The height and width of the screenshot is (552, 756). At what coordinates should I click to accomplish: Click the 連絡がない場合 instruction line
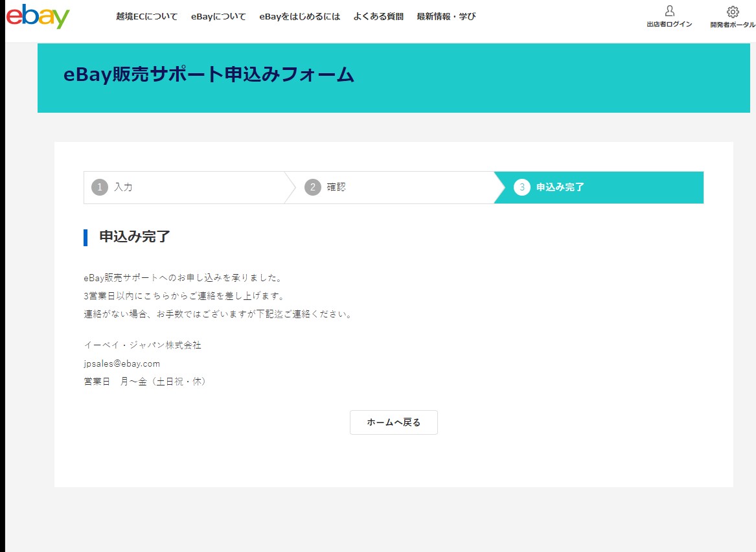tap(218, 314)
